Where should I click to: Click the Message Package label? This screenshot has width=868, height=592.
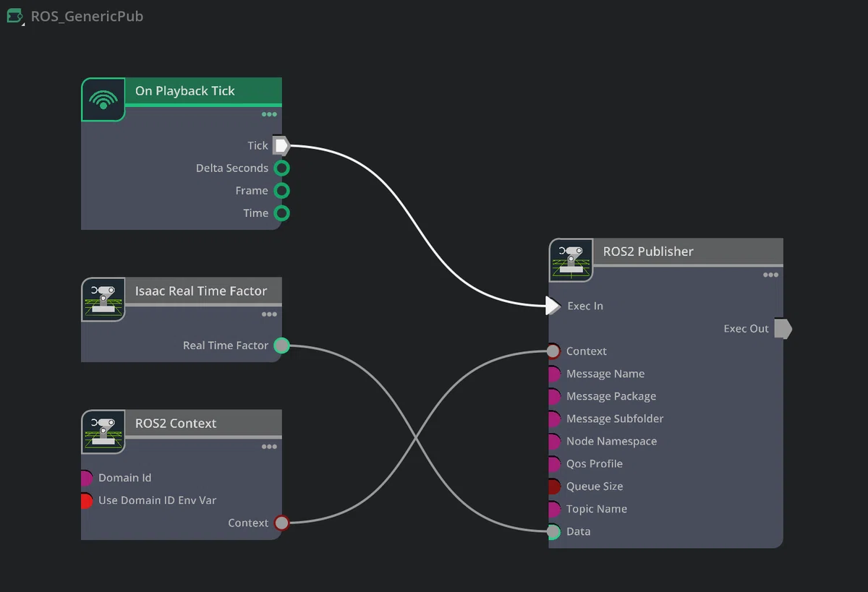pyautogui.click(x=611, y=396)
